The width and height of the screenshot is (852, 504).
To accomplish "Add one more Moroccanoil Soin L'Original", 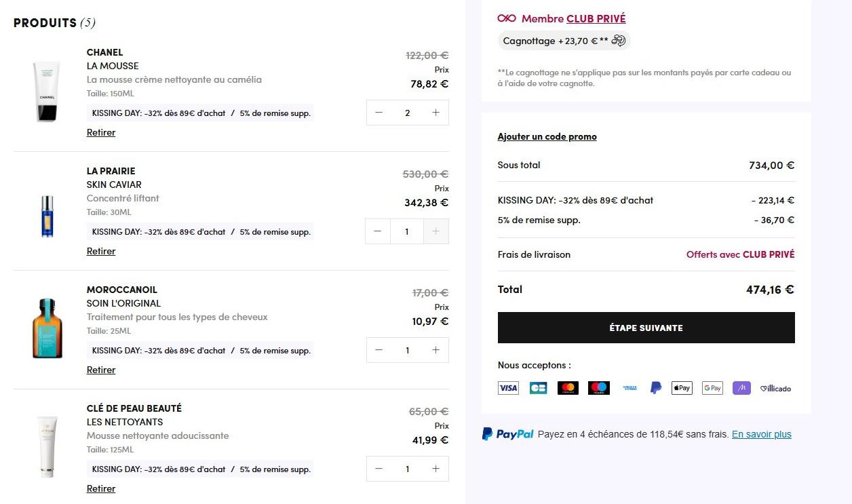I will coord(435,350).
